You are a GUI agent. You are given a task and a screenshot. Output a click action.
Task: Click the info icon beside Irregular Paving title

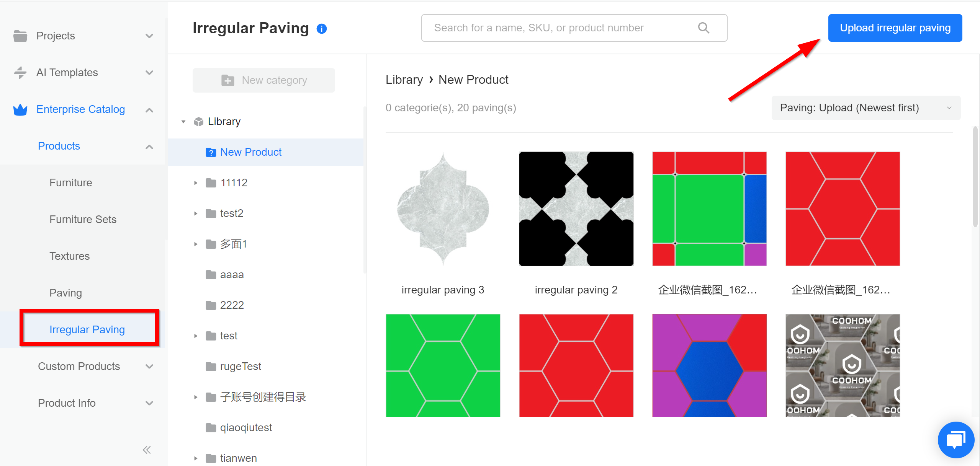(x=322, y=29)
